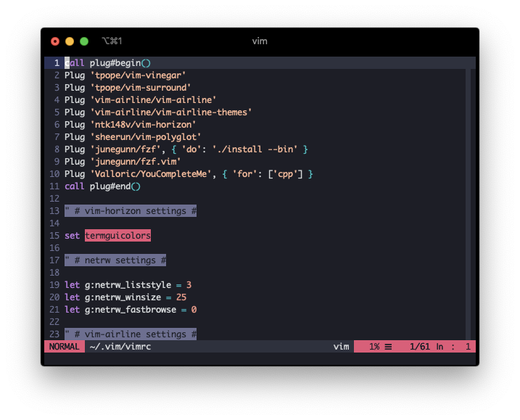Click the value 25 on line 20
520x420 pixels.
(181, 297)
